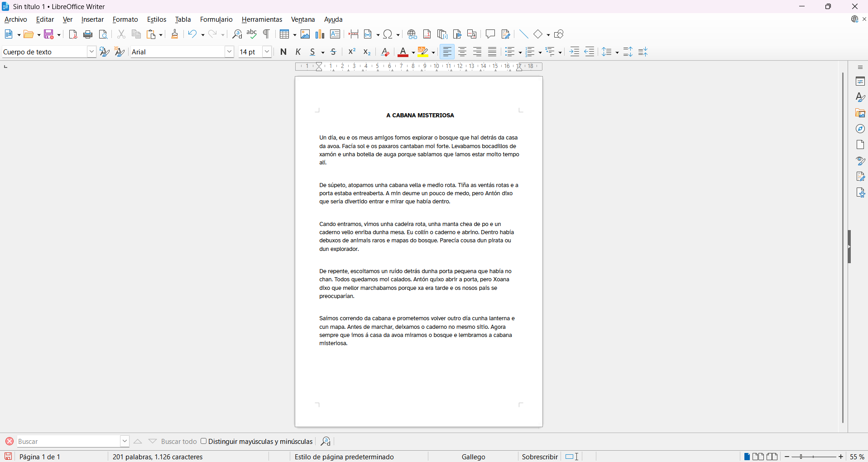Insert a comment from the toolbar
Viewport: 868px width, 462px height.
tap(490, 34)
